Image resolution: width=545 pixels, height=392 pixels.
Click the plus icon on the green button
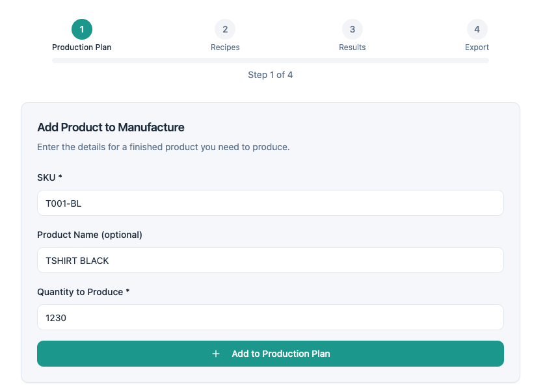pyautogui.click(x=216, y=354)
